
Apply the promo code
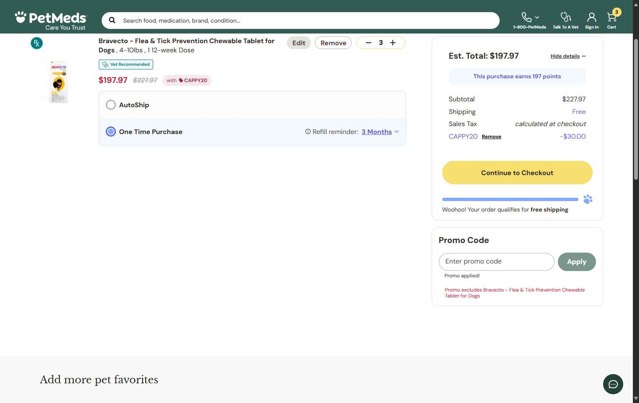pos(576,262)
